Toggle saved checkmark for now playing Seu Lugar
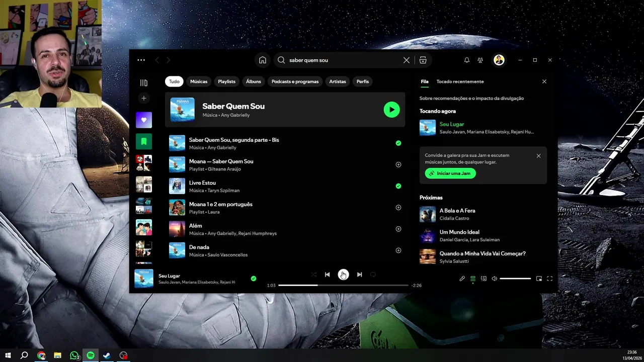Screen dimensions: 644x362 pos(254,279)
